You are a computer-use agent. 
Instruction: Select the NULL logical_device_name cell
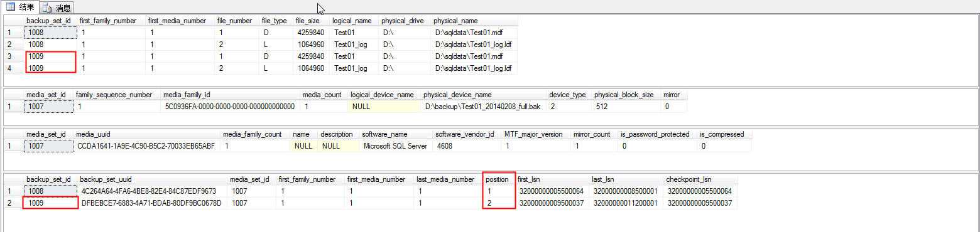pyautogui.click(x=384, y=107)
